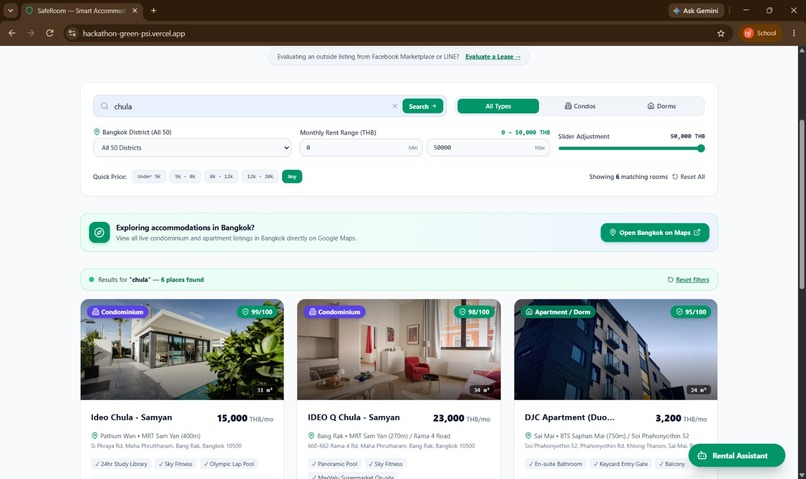Select the All Types filter tab
The height and width of the screenshot is (479, 806).
[498, 106]
